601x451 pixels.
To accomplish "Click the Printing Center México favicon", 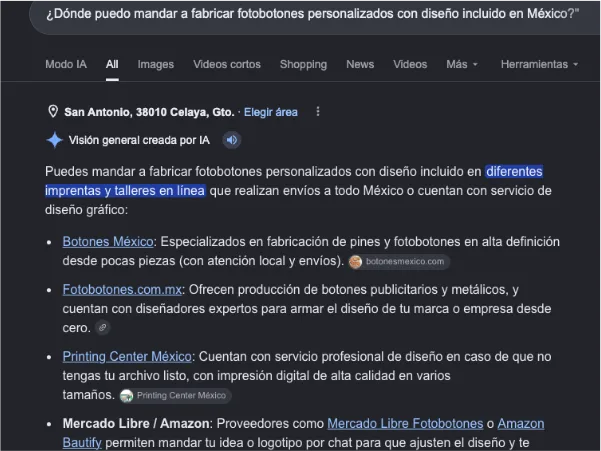I will coord(126,395).
